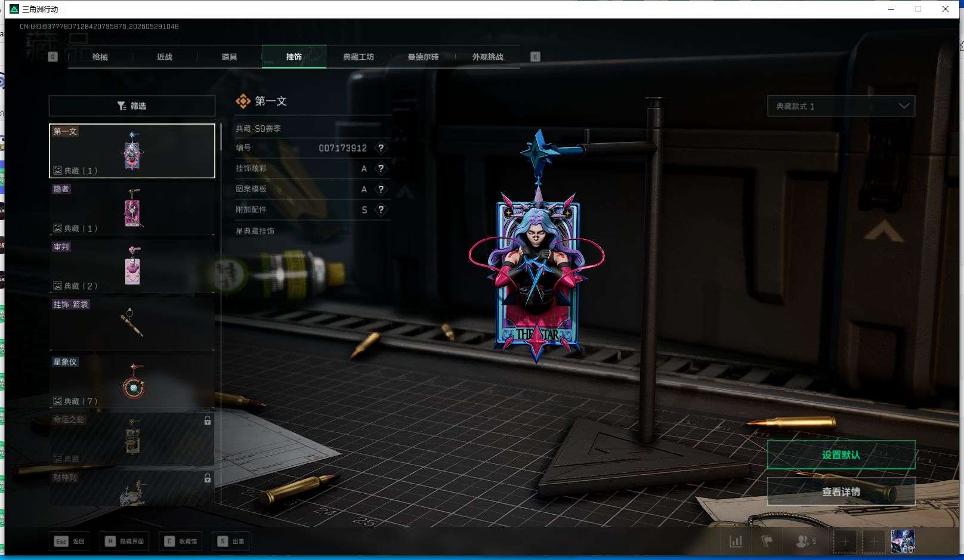This screenshot has height=560, width=964.
Task: Open the friends icon showing 5
Action: 806,542
